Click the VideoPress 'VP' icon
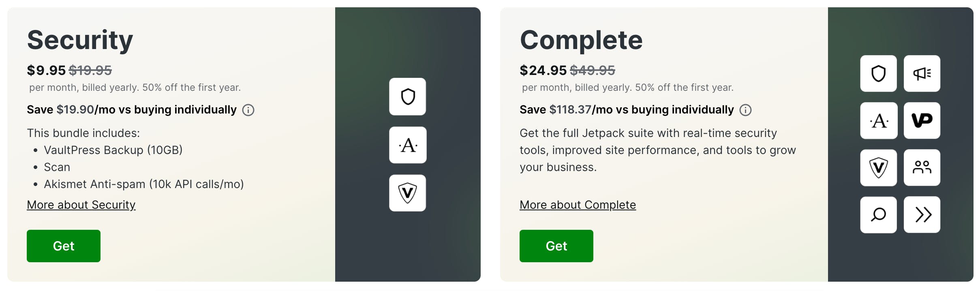980x291 pixels. [922, 121]
